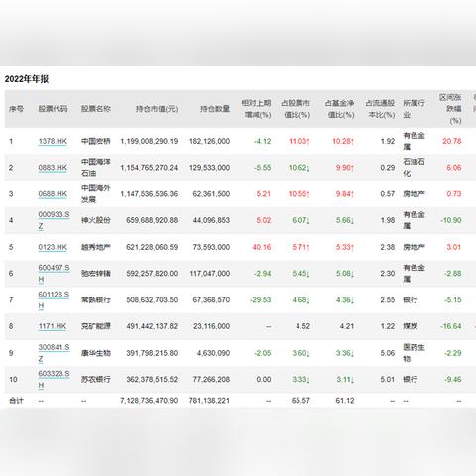Select the value 659,688,920.88
This screenshot has width=476, height=476.
click(152, 220)
